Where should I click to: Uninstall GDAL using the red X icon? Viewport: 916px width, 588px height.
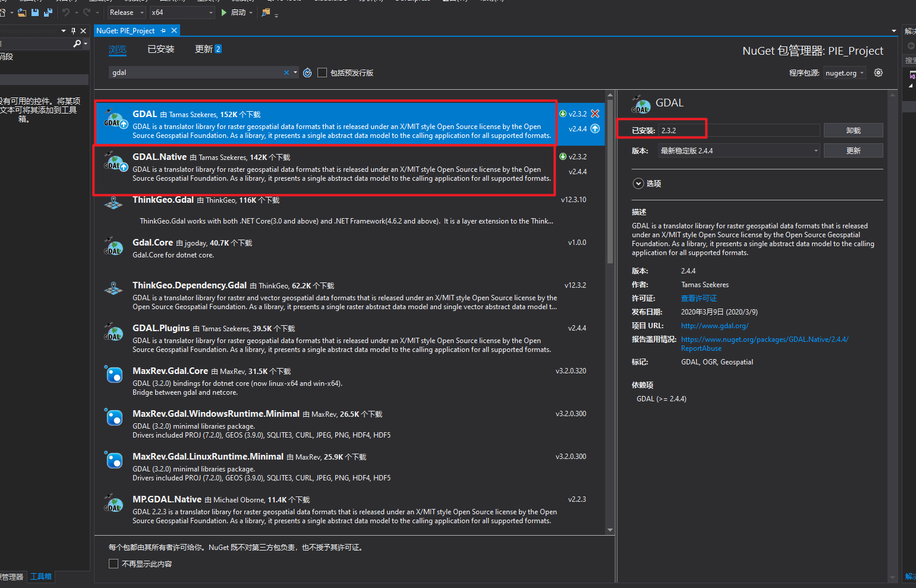pos(595,114)
